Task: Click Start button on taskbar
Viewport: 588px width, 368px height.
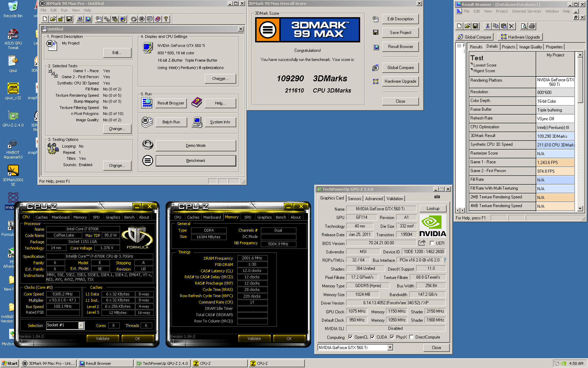Action: tap(10, 363)
